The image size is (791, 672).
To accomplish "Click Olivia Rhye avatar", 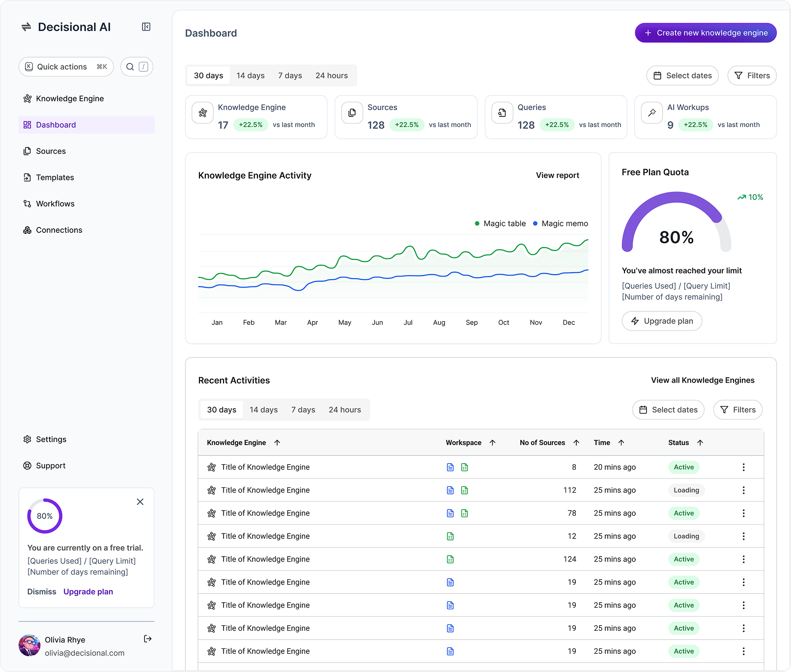I will point(29,645).
